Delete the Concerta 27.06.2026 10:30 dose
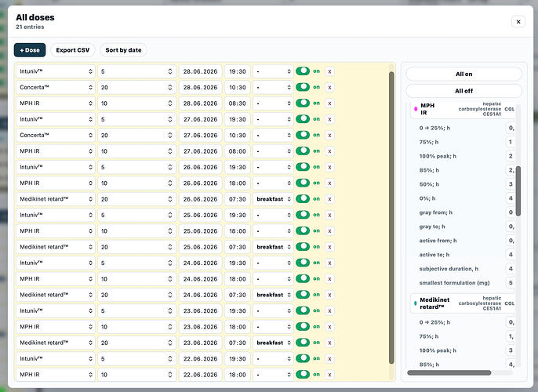The width and height of the screenshot is (538, 392). pos(329,135)
